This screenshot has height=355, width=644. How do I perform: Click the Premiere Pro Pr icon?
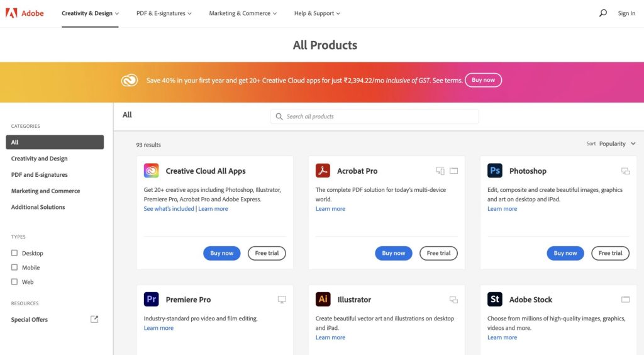click(x=151, y=300)
